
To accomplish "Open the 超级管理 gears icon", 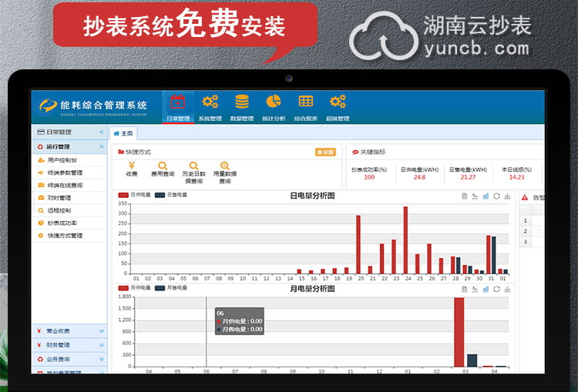I will pos(338,103).
